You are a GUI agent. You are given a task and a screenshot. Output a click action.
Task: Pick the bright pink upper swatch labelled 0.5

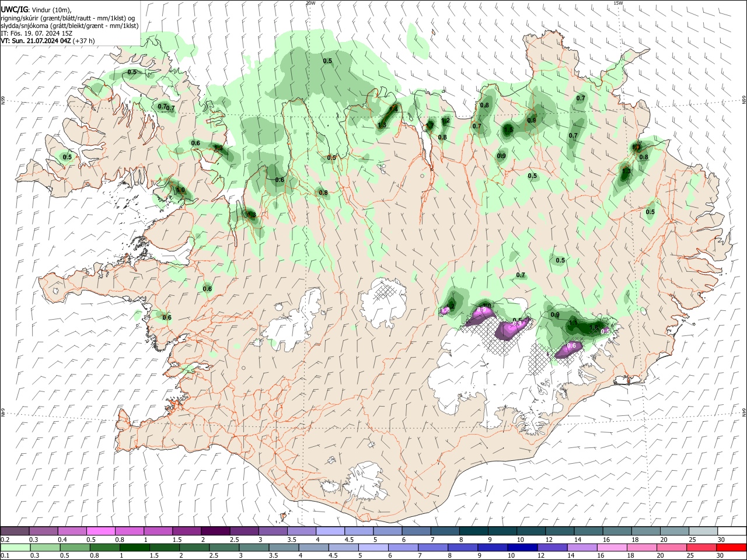coord(100,531)
